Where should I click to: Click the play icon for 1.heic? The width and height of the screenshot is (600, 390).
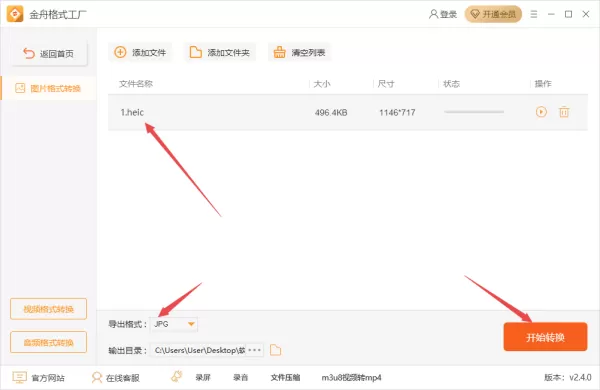point(541,112)
